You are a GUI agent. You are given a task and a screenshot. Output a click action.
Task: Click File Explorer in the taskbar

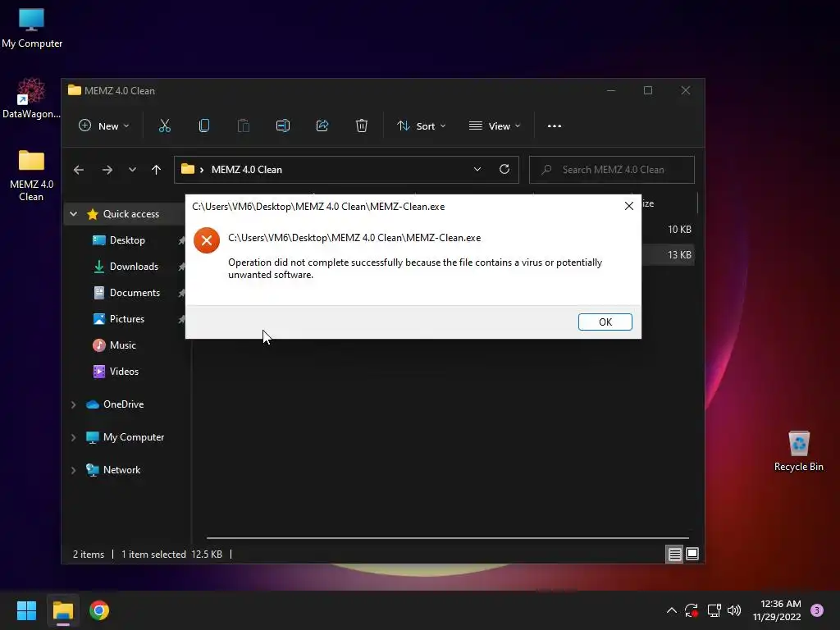62,610
